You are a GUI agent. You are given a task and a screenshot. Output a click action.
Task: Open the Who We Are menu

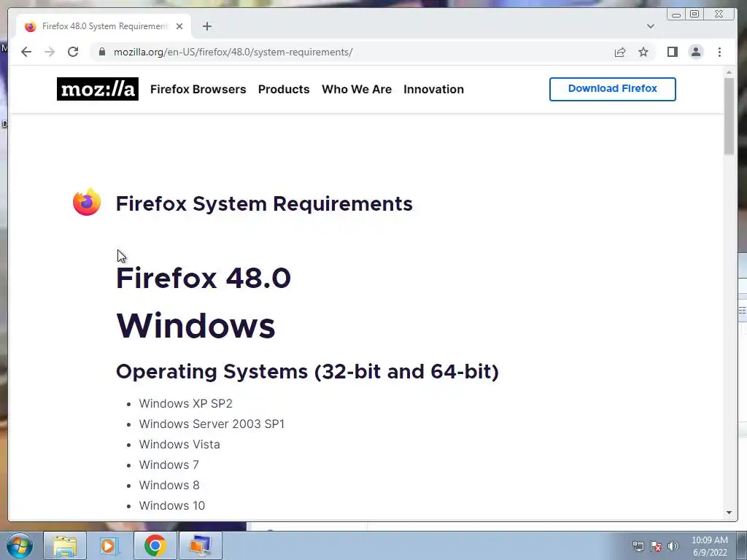pos(357,89)
